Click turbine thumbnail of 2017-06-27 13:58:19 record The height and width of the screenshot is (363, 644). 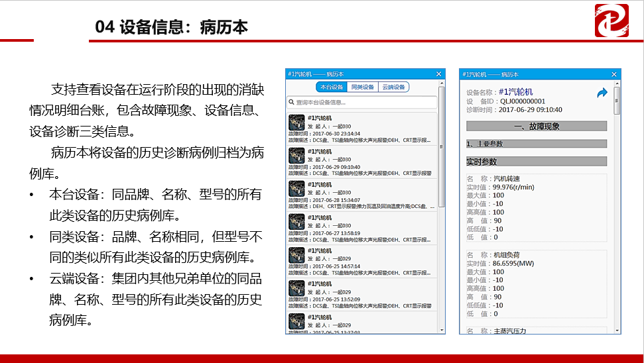pyautogui.click(x=296, y=222)
